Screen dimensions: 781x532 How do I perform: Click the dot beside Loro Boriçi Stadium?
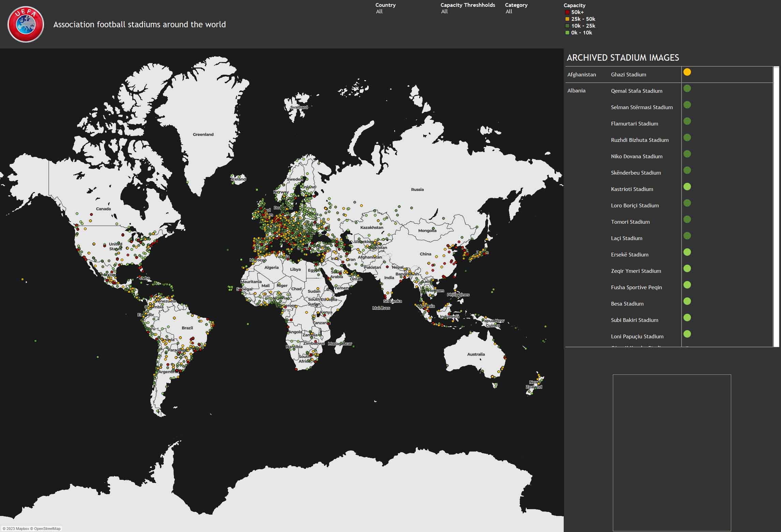coord(687,203)
